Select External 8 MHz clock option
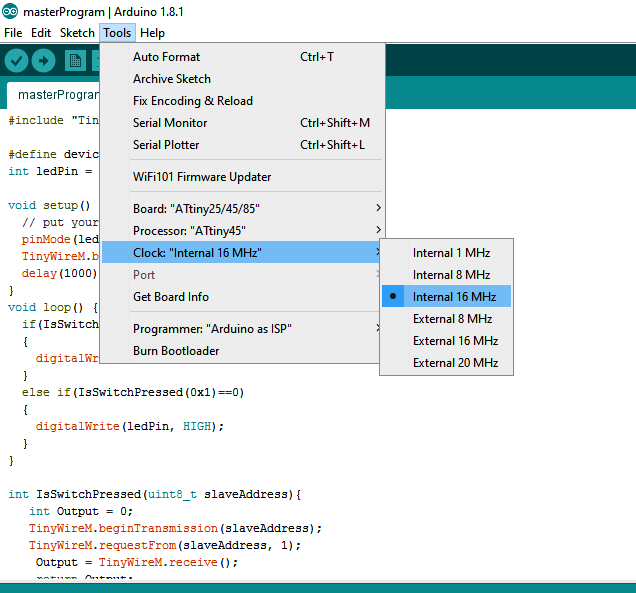This screenshot has height=593, width=636. click(446, 319)
